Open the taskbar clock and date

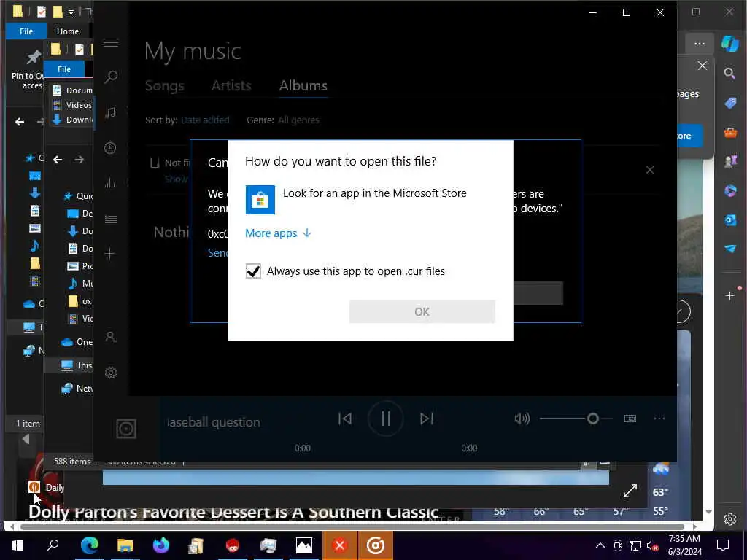pyautogui.click(x=684, y=545)
